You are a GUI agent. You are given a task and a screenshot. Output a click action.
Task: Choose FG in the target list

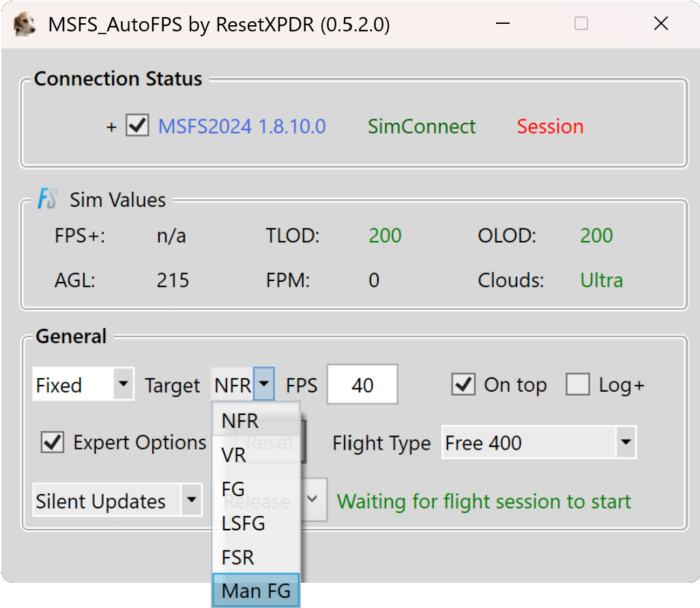pos(256,489)
